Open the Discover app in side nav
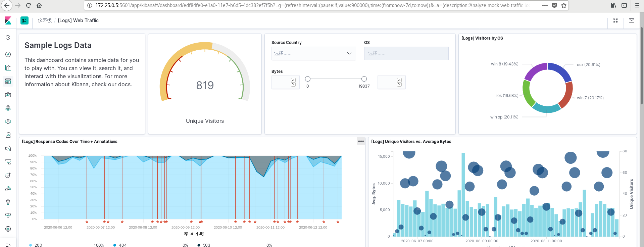Viewport: 644px width, 247px height. [x=8, y=54]
